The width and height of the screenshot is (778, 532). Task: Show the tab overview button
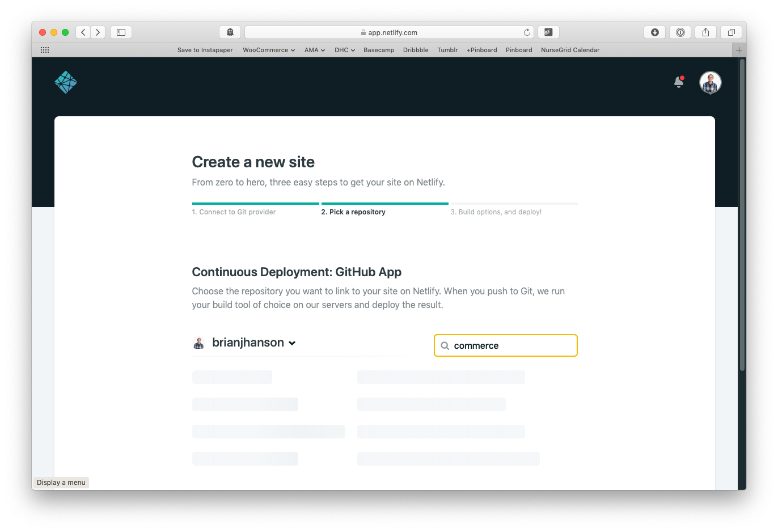pos(731,32)
